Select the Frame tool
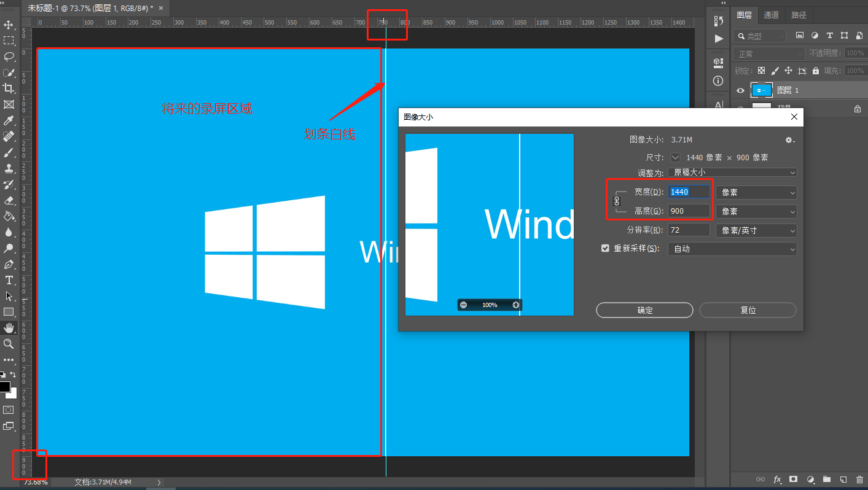This screenshot has width=868, height=490. click(x=9, y=104)
